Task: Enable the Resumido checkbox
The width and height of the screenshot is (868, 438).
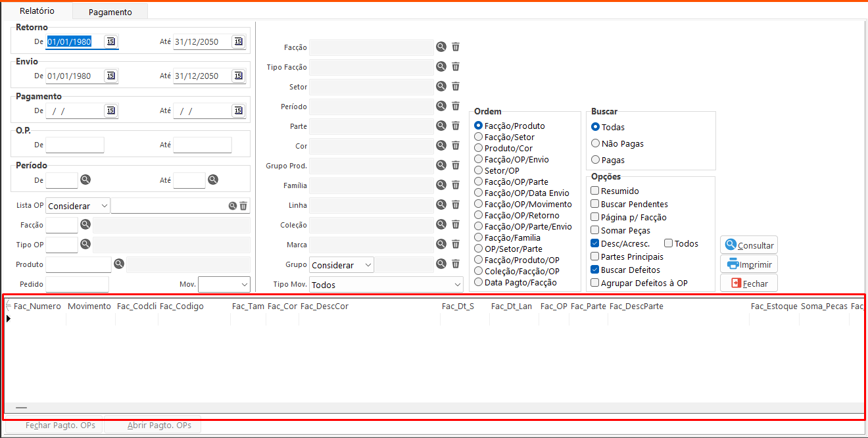Action: click(595, 191)
